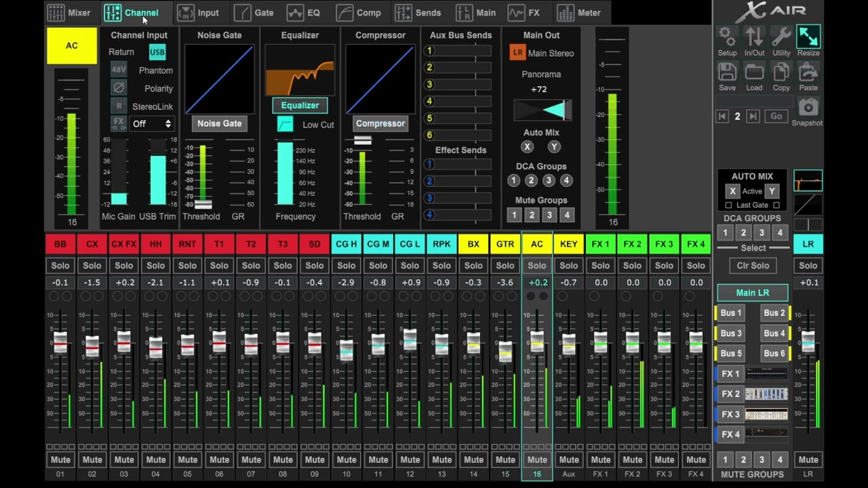The image size is (868, 488).
Task: Click the Low Cut filter icon
Action: pyautogui.click(x=285, y=124)
